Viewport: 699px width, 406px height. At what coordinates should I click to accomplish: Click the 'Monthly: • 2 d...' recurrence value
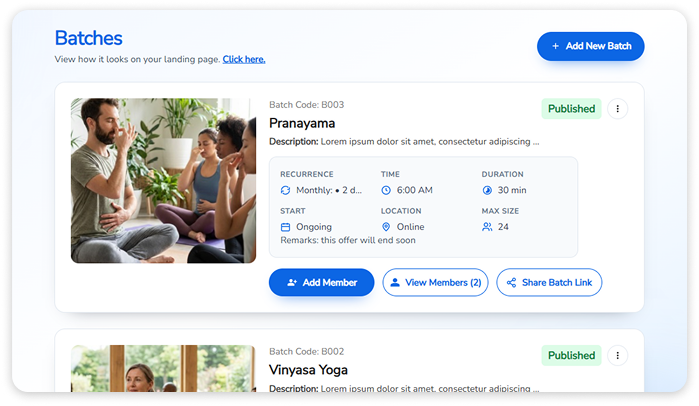[329, 190]
